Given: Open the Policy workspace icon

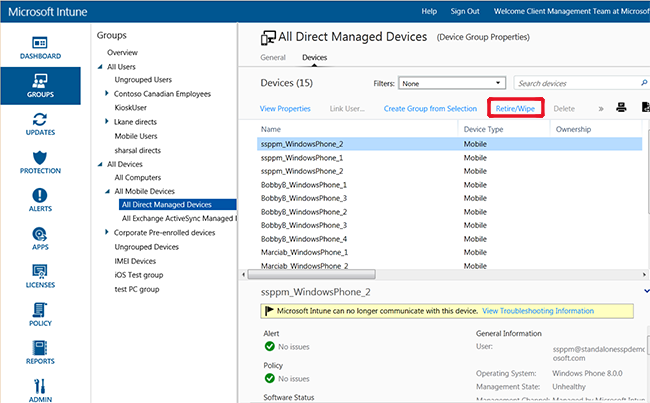Looking at the screenshot, I should coord(40,310).
